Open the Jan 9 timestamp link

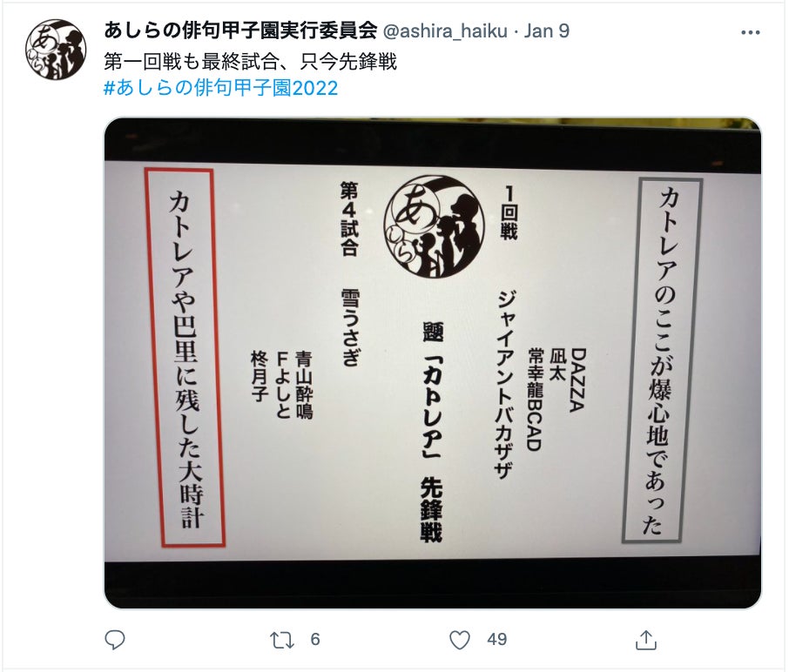coord(546,31)
